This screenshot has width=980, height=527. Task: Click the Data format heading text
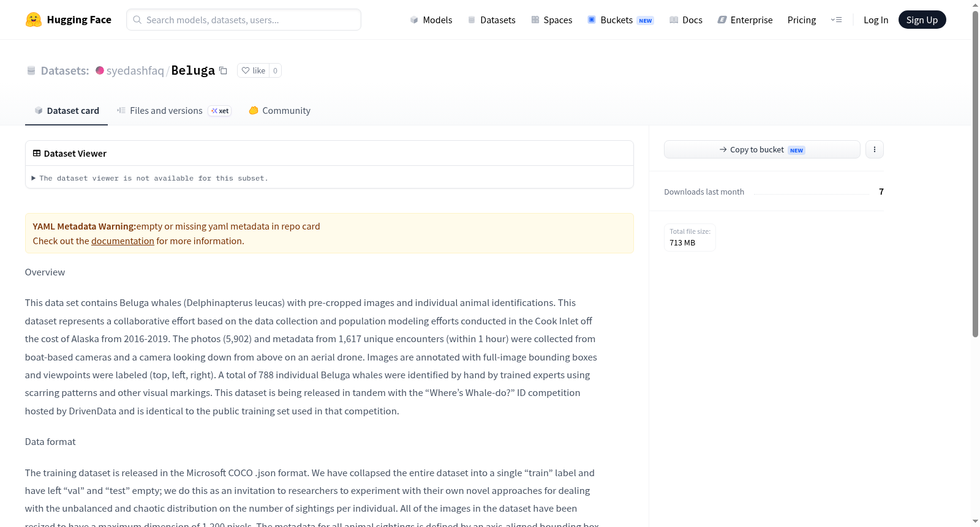pos(50,442)
